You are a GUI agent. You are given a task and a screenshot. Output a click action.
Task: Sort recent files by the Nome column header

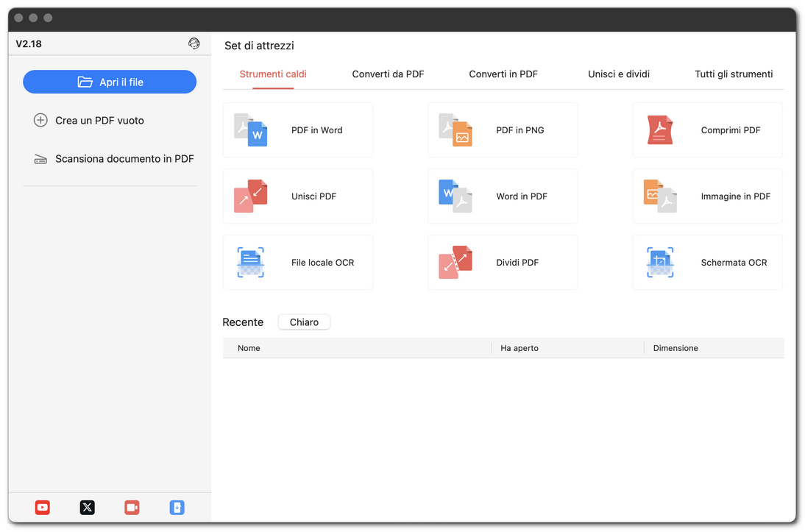click(249, 348)
